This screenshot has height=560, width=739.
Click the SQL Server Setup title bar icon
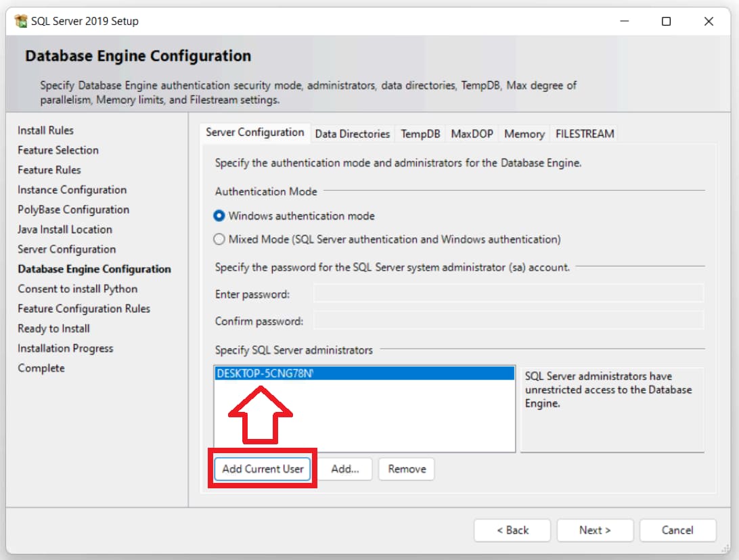point(21,21)
